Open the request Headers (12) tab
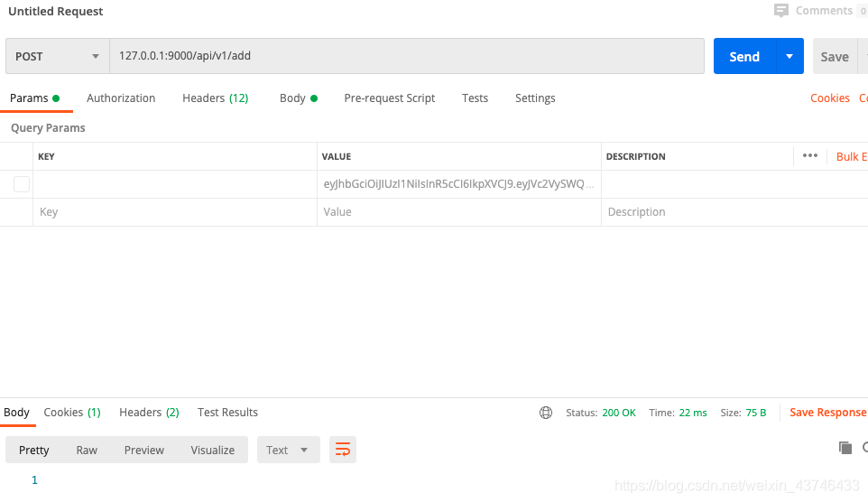This screenshot has width=868, height=502. coord(215,98)
